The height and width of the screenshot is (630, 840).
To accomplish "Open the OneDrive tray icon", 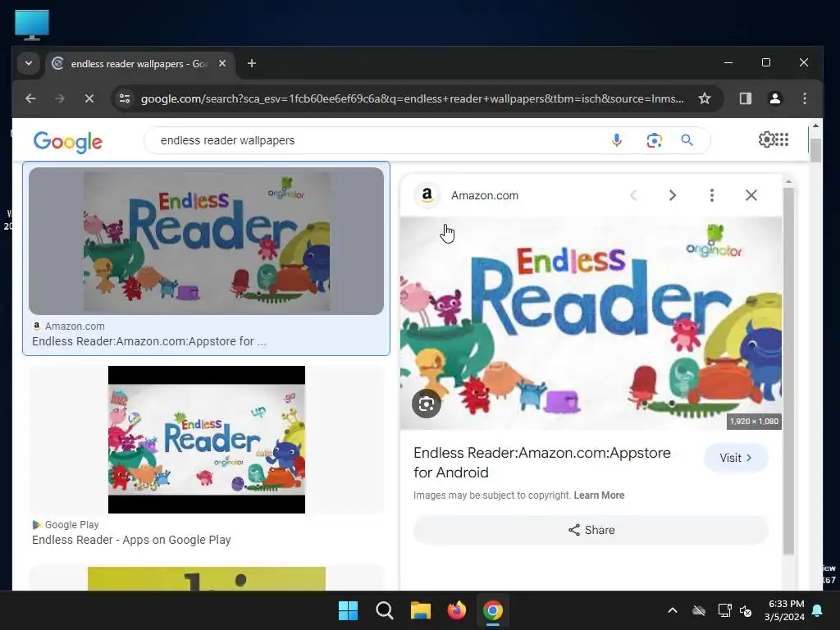I will click(x=699, y=610).
